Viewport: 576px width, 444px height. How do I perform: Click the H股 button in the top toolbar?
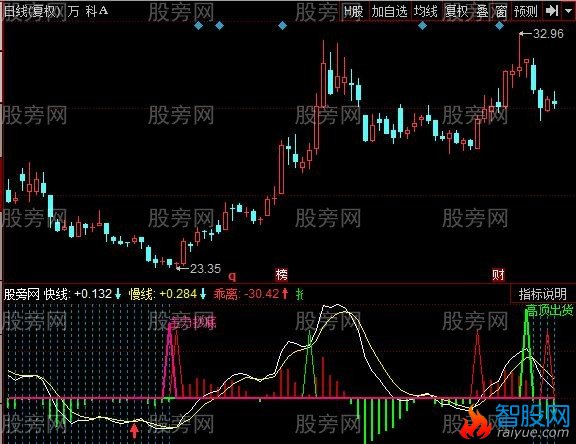click(x=353, y=11)
